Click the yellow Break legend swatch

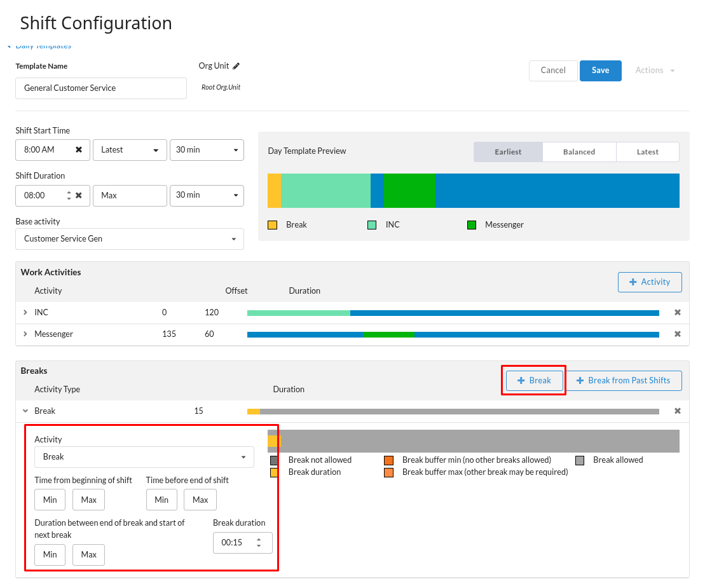(273, 225)
